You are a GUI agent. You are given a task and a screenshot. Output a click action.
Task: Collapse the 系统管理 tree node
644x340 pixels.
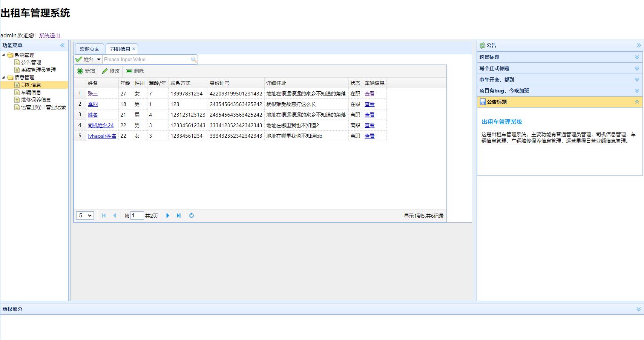(4, 55)
